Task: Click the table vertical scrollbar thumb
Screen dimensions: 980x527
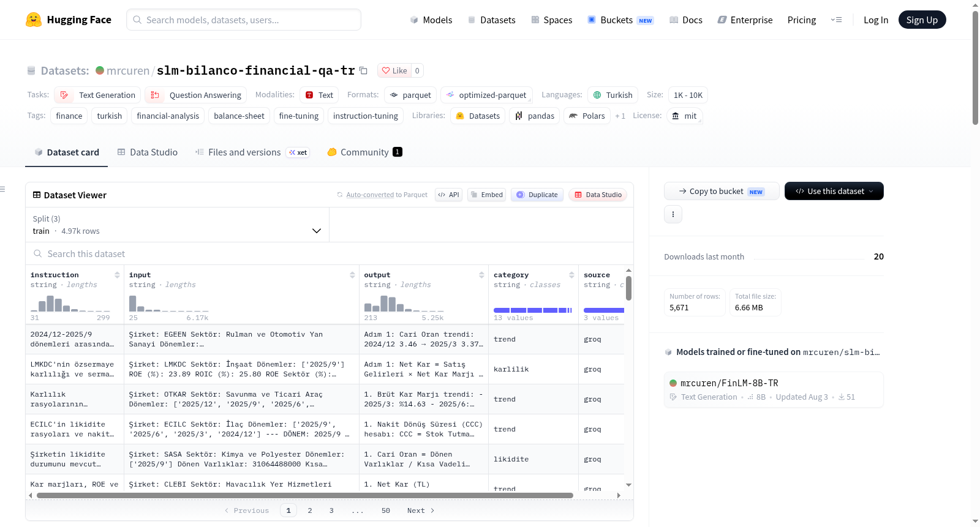Action: (x=628, y=288)
